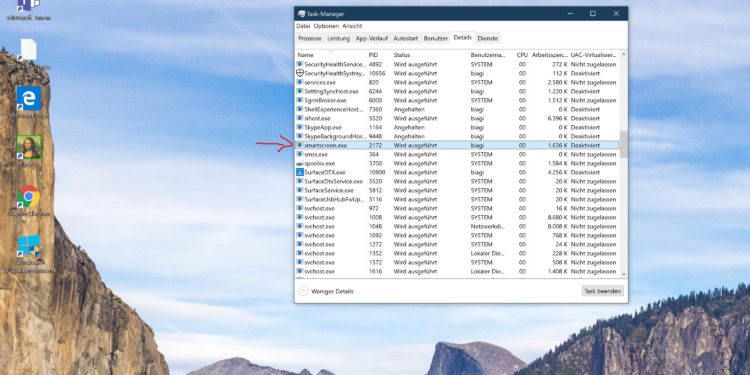Select the Details tab
The height and width of the screenshot is (375, 750).
(463, 37)
